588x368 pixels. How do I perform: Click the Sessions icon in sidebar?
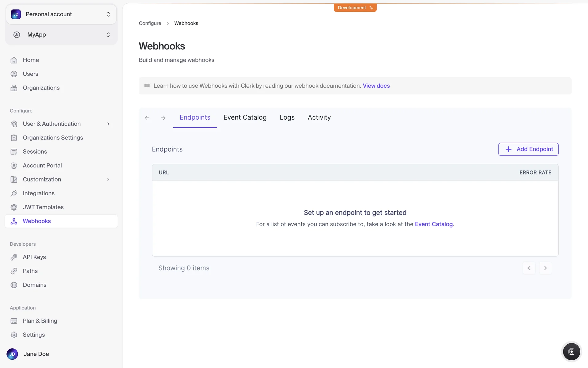coord(14,152)
